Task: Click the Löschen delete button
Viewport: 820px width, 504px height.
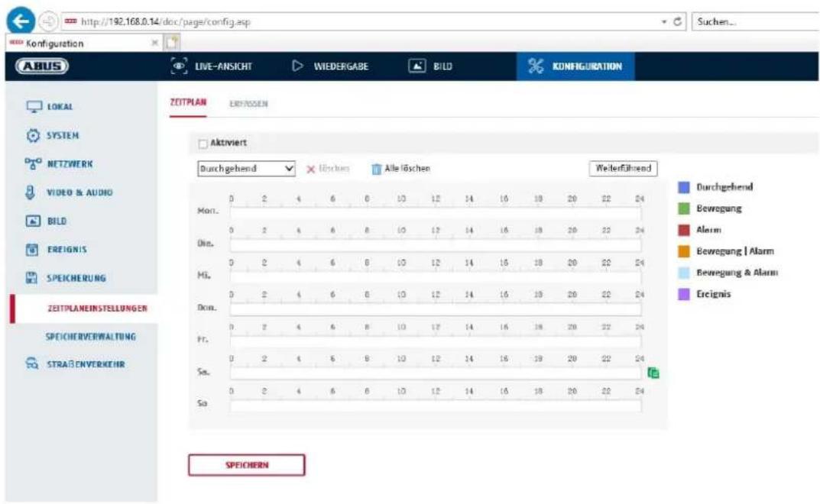Action: click(328, 168)
